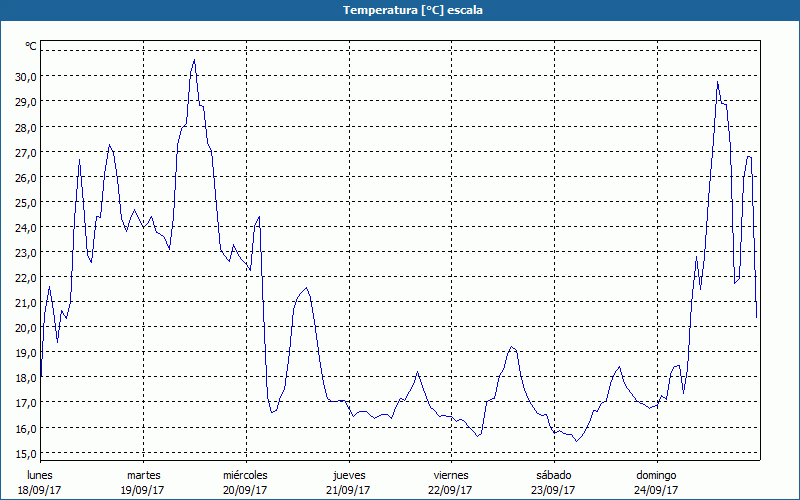Click the 20,0 y-axis tick label
This screenshot has width=800, height=500.
(x=24, y=327)
